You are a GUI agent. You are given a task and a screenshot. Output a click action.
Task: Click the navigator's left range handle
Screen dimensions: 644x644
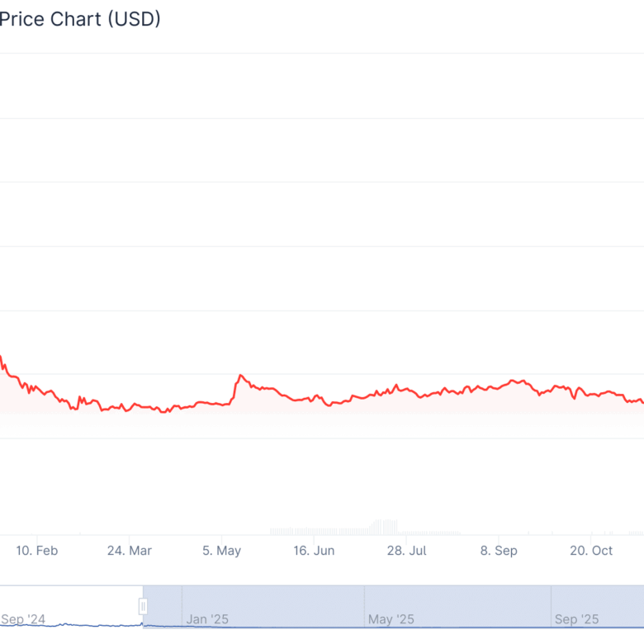tap(143, 607)
